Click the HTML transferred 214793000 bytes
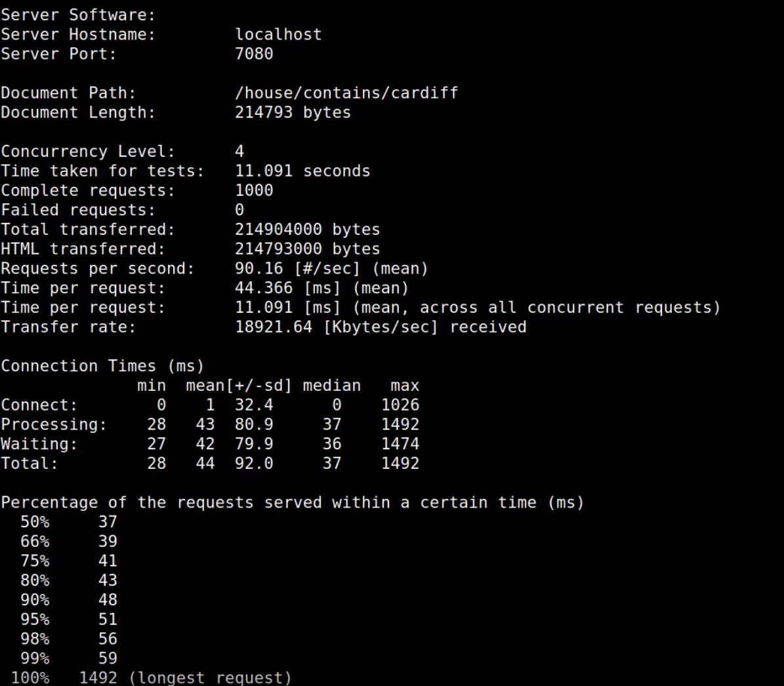This screenshot has height=686, width=784. click(308, 249)
